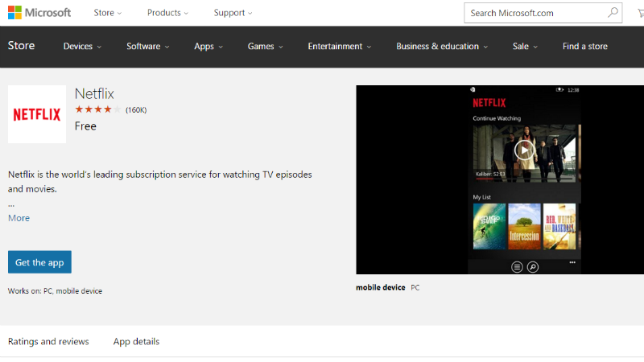This screenshot has width=644, height=362.
Task: Click the (160K) ratings count
Action: click(136, 110)
